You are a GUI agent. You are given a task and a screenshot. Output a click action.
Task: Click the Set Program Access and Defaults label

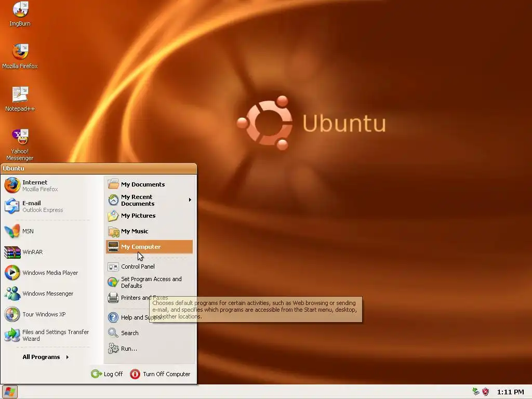click(151, 282)
